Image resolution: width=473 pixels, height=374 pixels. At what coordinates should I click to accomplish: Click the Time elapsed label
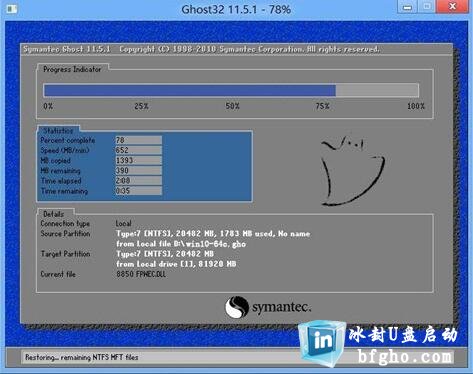pyautogui.click(x=61, y=181)
